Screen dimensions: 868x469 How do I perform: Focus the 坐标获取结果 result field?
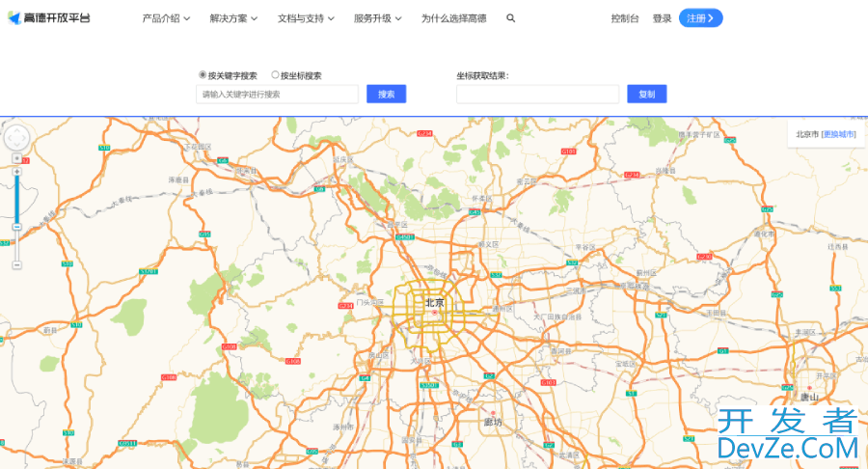[x=537, y=95]
